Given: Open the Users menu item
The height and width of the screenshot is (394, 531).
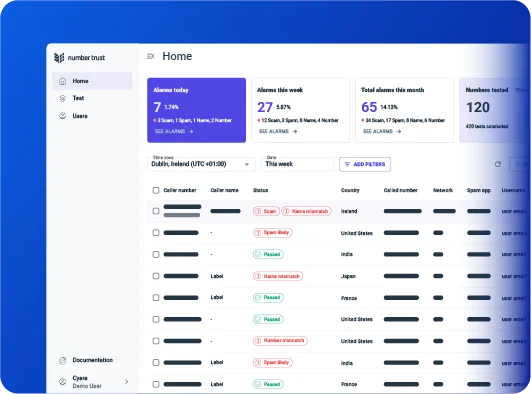Looking at the screenshot, I should (92, 116).
